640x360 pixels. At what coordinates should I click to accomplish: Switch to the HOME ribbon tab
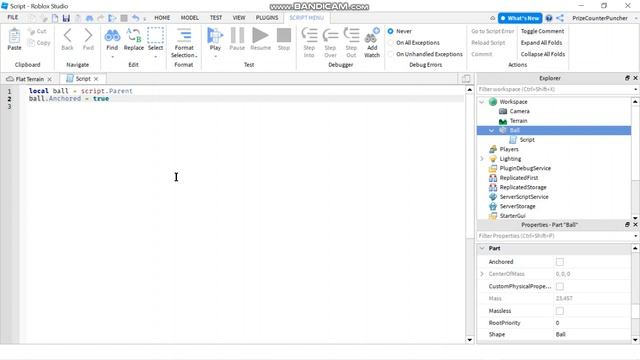162,18
